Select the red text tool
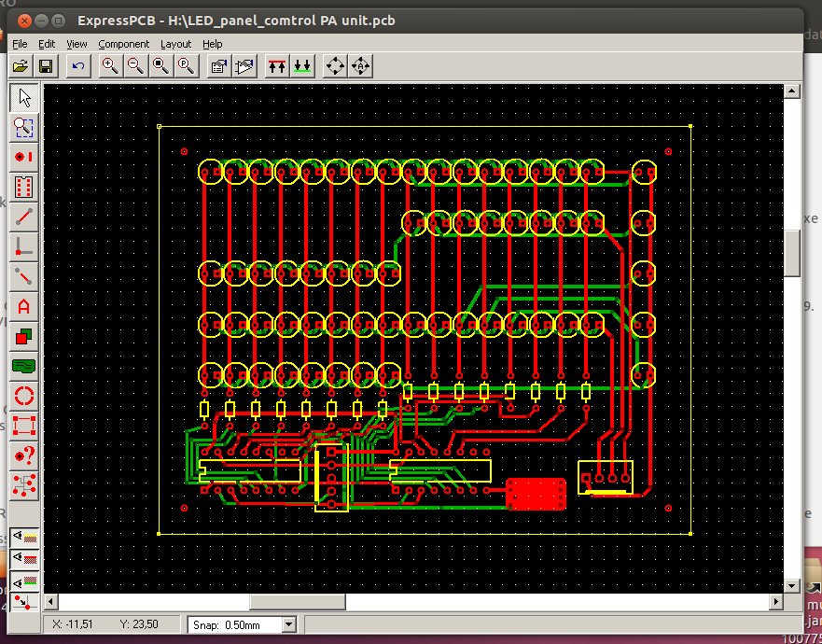This screenshot has height=644, width=822. pos(24,305)
